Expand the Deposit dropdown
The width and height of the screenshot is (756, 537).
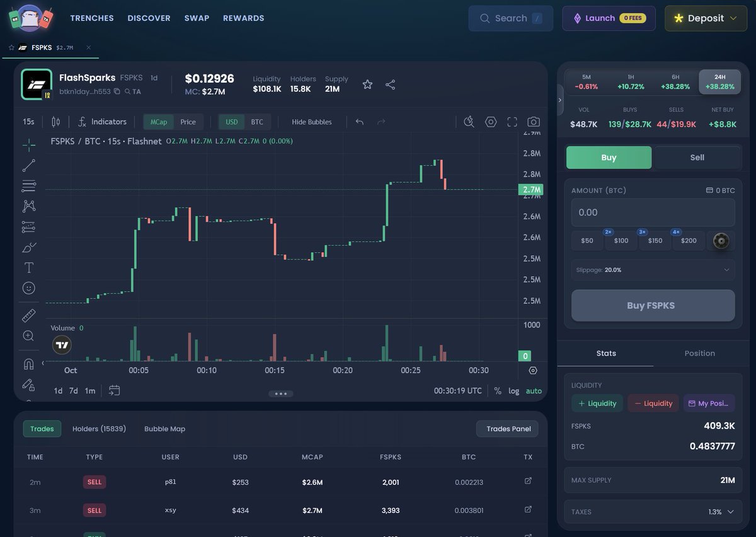705,18
